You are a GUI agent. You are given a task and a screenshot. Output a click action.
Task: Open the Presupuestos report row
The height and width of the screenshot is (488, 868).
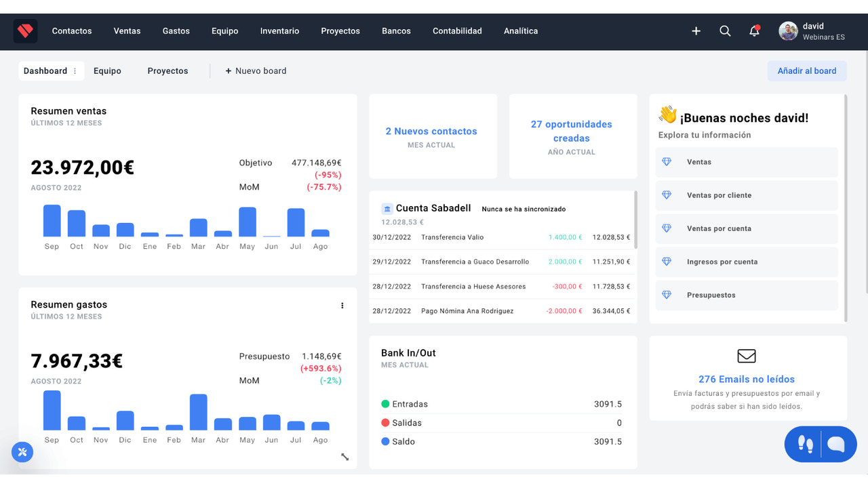click(747, 295)
